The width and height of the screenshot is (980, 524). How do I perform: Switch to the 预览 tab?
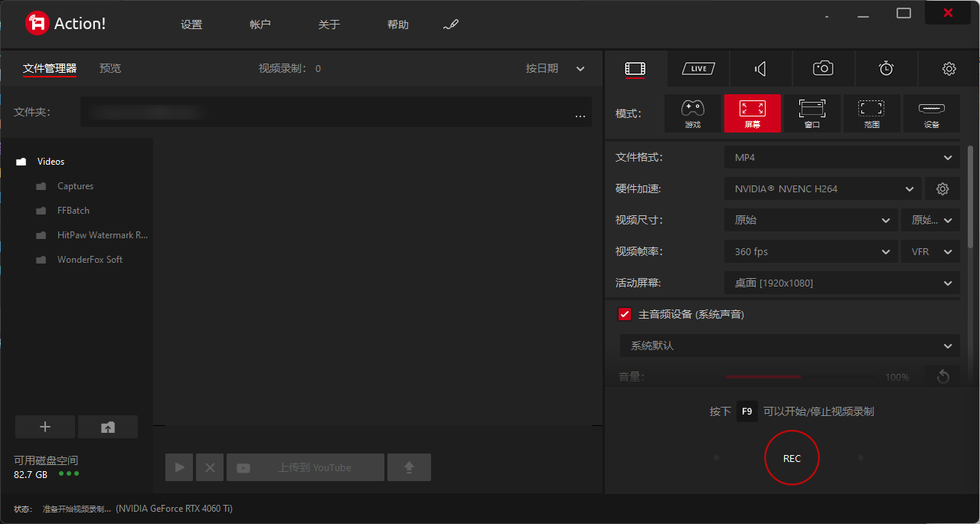(110, 69)
